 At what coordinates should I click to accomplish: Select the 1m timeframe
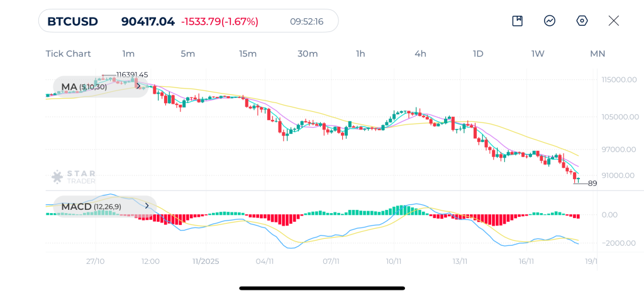point(128,53)
